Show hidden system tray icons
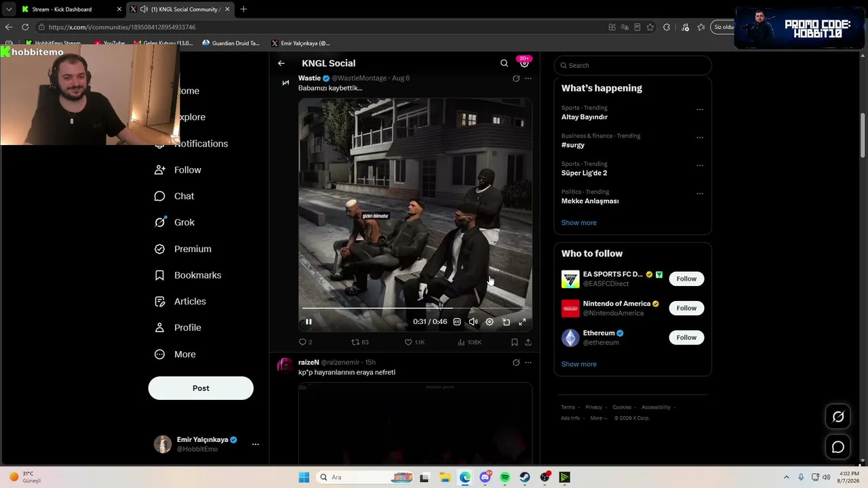 pyautogui.click(x=787, y=478)
